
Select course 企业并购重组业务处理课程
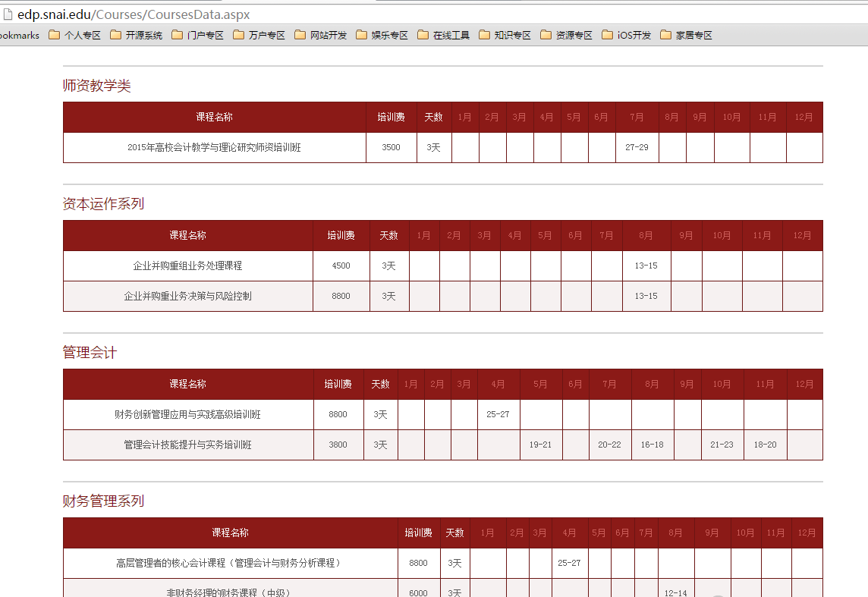click(x=187, y=266)
